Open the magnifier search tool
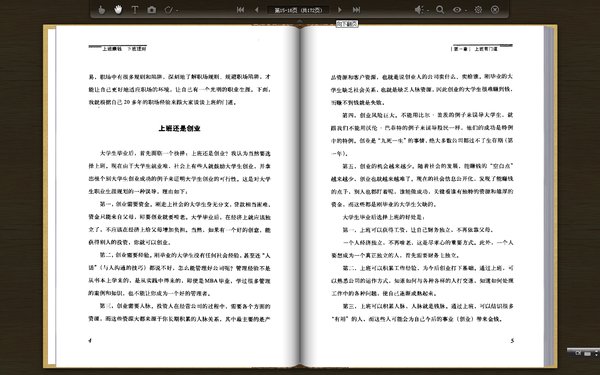 [440, 10]
